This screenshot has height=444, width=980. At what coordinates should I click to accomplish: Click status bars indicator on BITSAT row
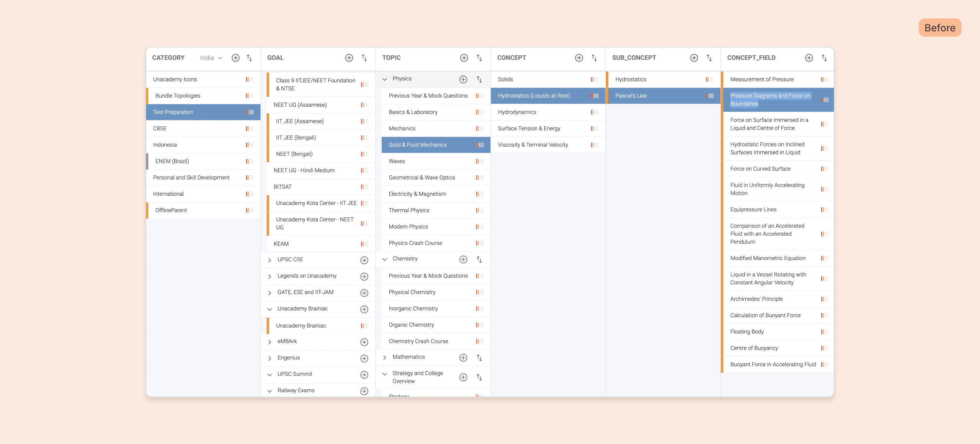364,187
